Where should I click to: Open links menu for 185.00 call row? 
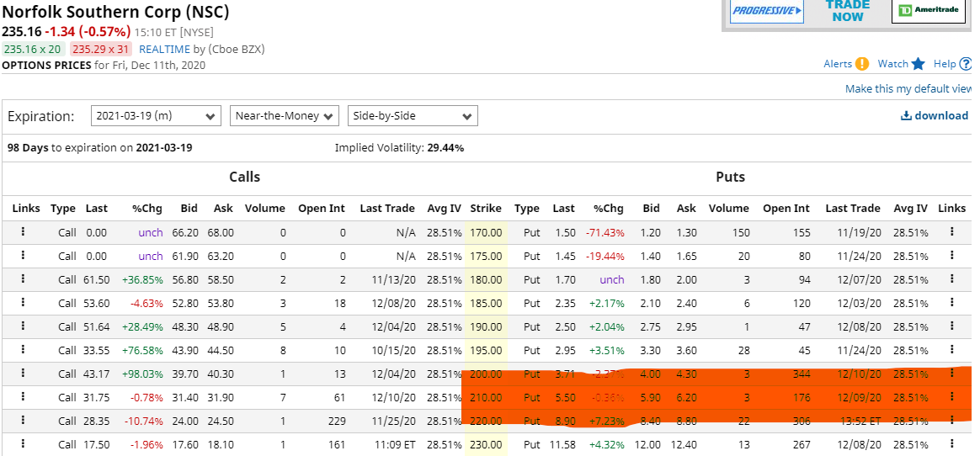pos(23,303)
